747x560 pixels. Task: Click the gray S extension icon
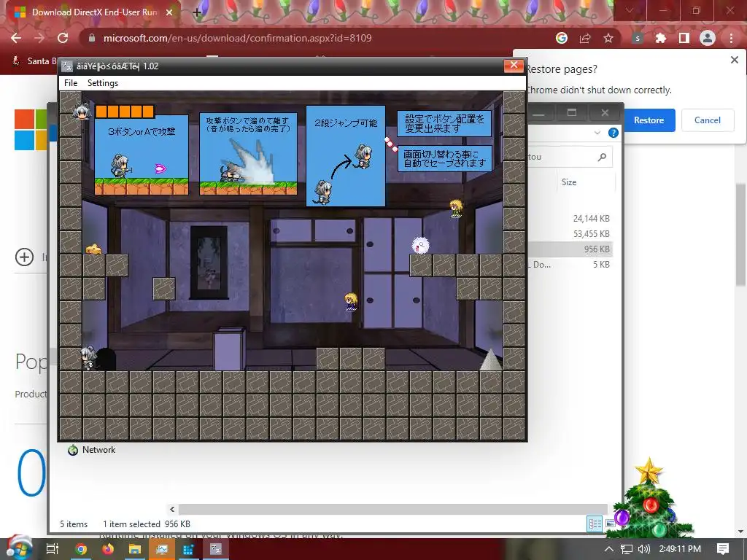(x=638, y=38)
